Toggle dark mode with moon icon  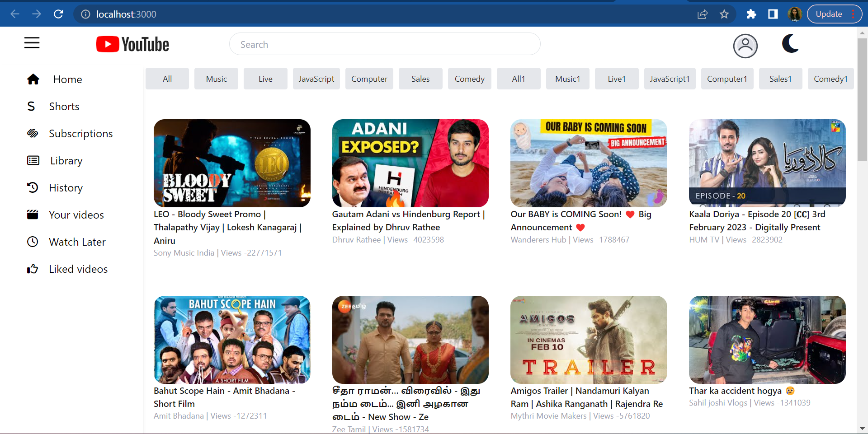790,43
